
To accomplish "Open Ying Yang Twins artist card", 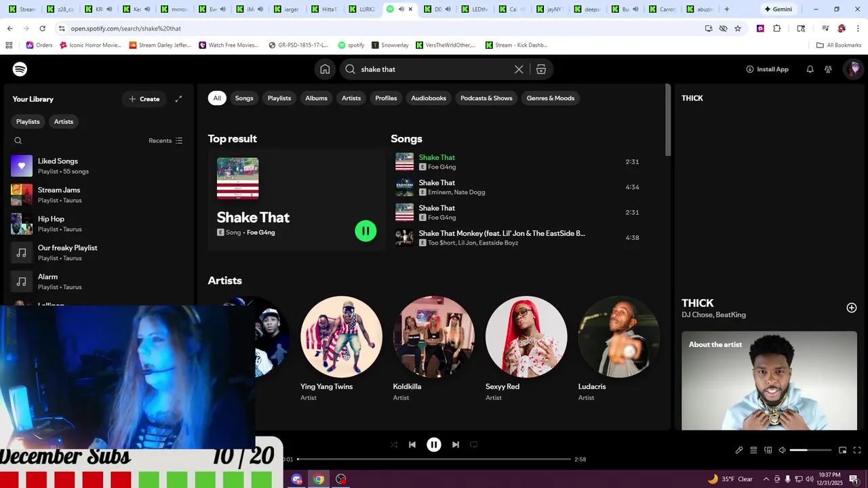I will (x=341, y=350).
